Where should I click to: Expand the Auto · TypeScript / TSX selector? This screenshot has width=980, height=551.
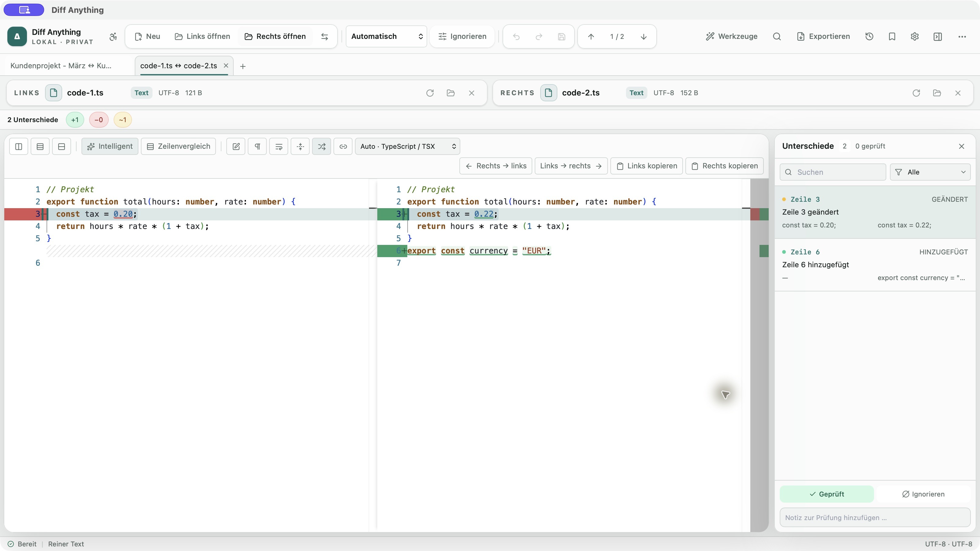[x=407, y=146]
